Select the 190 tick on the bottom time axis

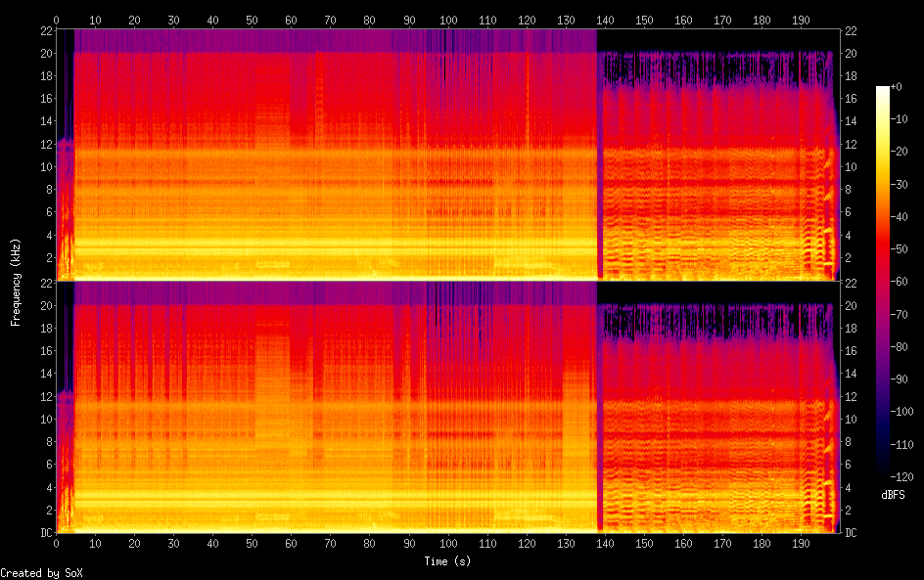[x=801, y=542]
